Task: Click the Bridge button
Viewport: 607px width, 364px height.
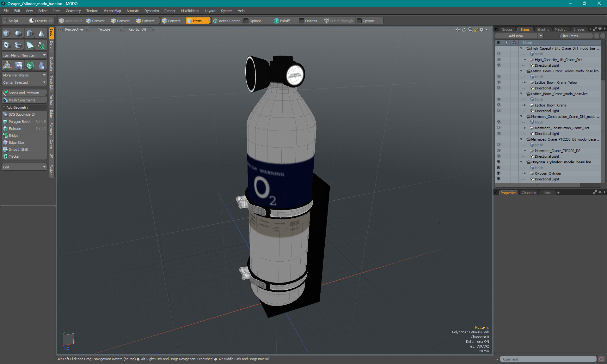Action: (x=24, y=136)
